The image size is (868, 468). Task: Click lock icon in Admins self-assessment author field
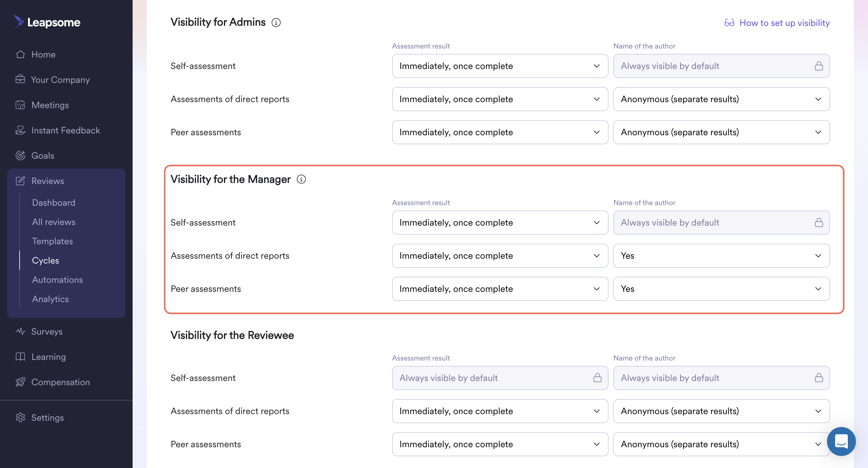coord(819,66)
